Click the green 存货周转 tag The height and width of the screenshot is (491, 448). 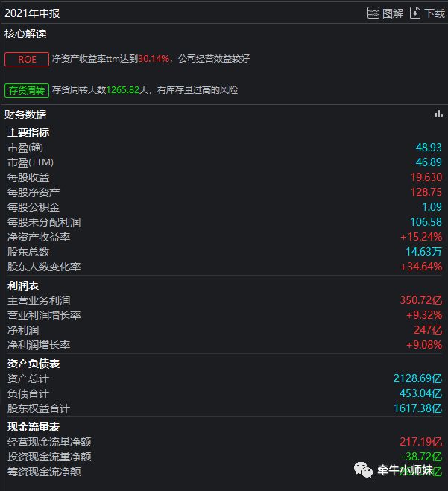(x=27, y=90)
